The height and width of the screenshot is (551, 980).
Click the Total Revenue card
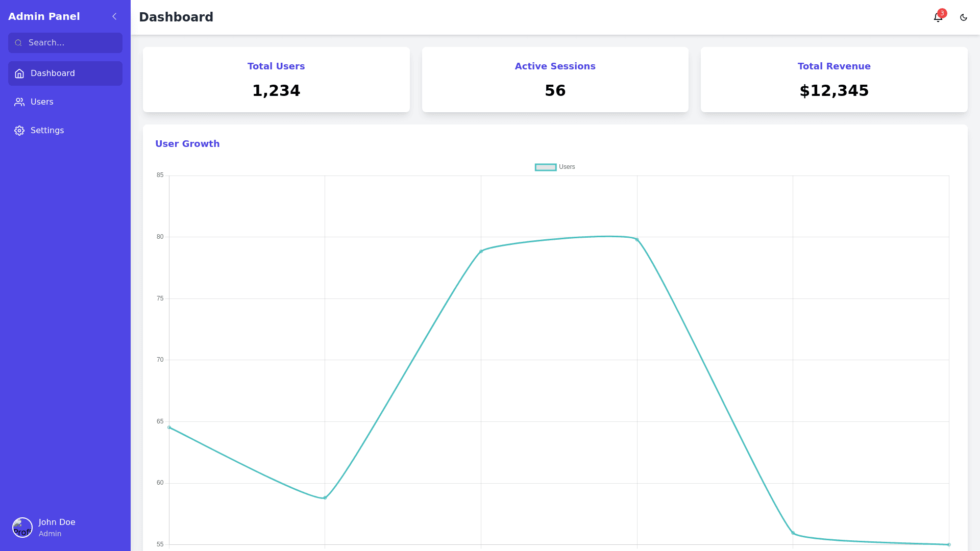point(834,80)
